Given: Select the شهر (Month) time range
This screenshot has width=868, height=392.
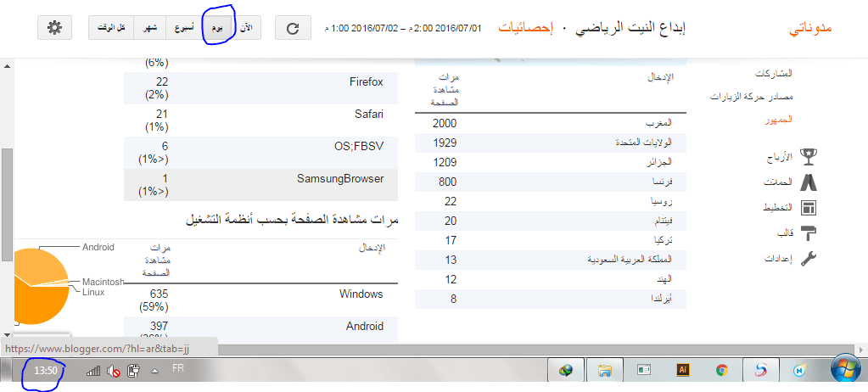Looking at the screenshot, I should (x=151, y=28).
